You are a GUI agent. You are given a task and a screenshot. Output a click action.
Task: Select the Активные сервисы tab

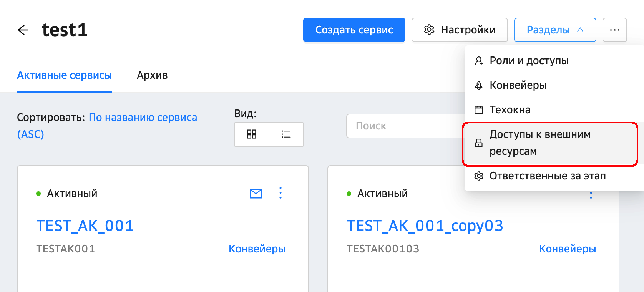(65, 75)
